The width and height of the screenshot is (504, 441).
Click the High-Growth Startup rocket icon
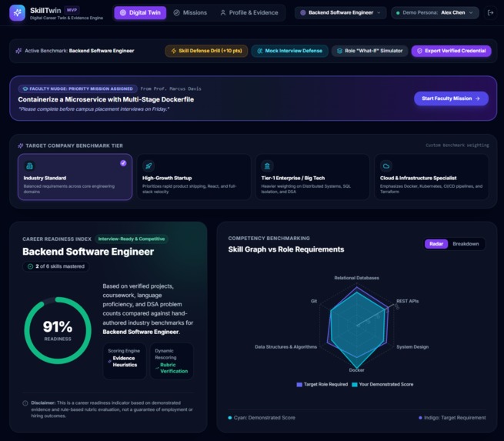click(x=149, y=166)
